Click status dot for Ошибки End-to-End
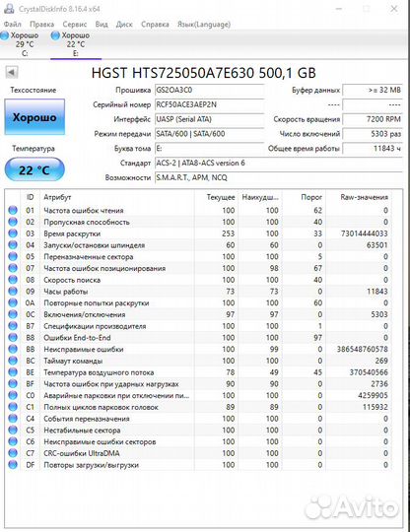This screenshot has width=410, height=532. [13, 338]
